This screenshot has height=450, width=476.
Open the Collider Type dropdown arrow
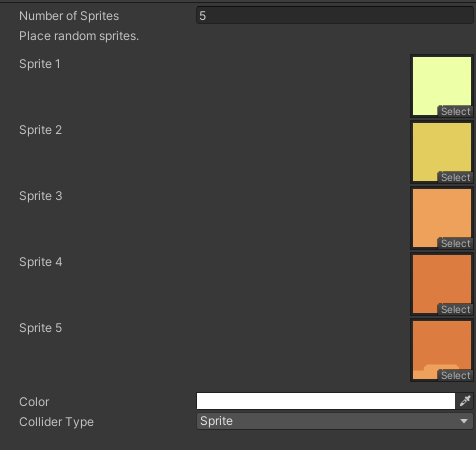[x=464, y=421]
